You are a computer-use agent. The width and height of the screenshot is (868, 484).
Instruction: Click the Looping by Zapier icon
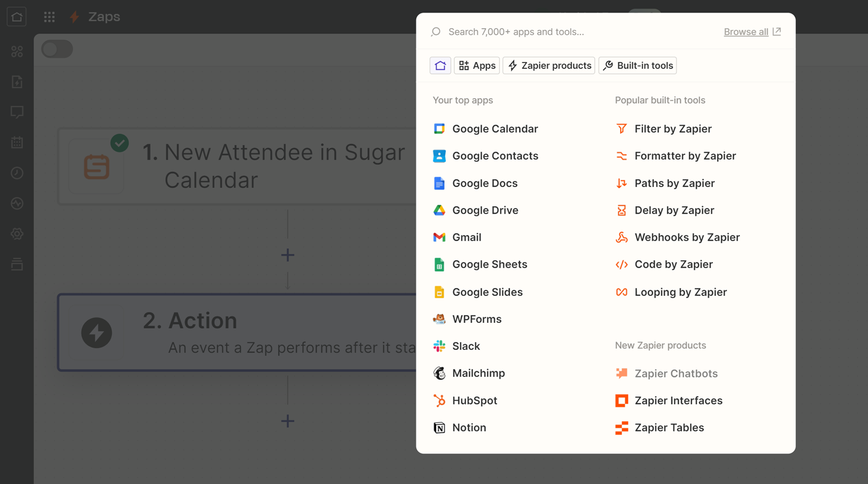622,292
